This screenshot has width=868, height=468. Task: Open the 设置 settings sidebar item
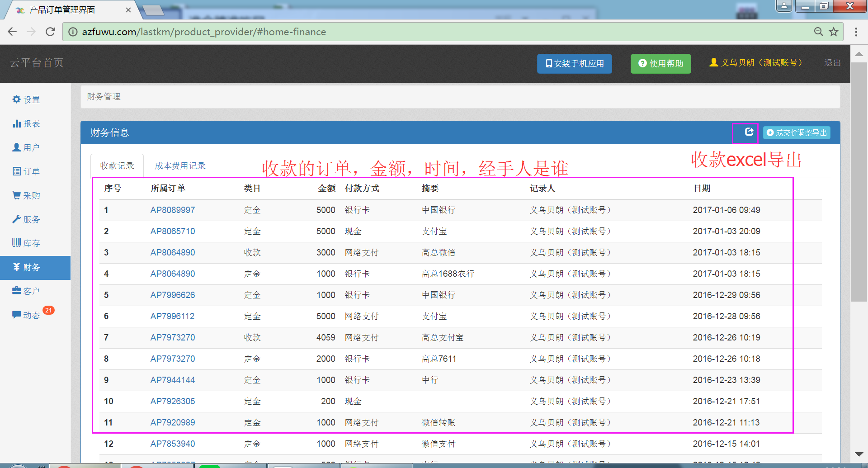pyautogui.click(x=26, y=99)
